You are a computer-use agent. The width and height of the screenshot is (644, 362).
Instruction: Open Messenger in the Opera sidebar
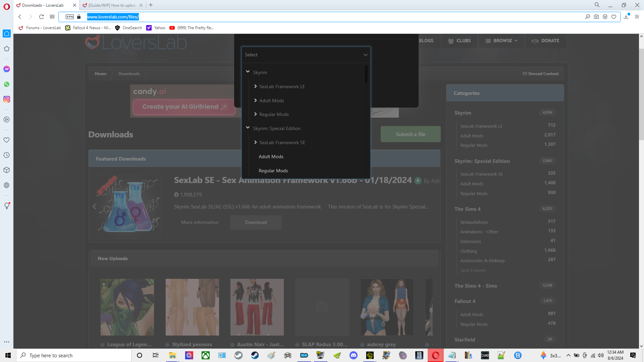pyautogui.click(x=7, y=69)
